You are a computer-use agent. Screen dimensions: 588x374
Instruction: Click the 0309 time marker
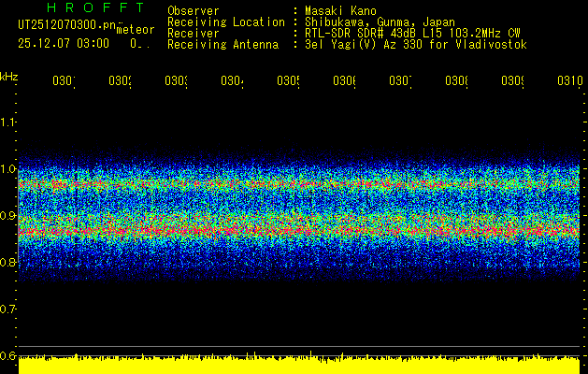pos(513,81)
